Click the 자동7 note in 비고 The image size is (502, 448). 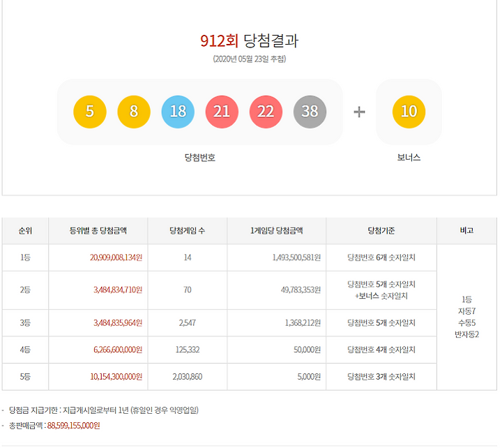(x=466, y=311)
